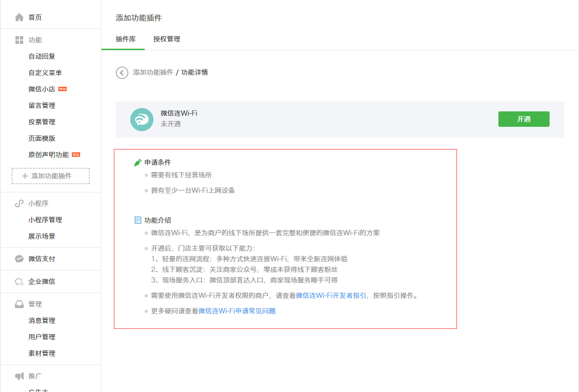Go to 用户管理
579x392 pixels.
42,337
